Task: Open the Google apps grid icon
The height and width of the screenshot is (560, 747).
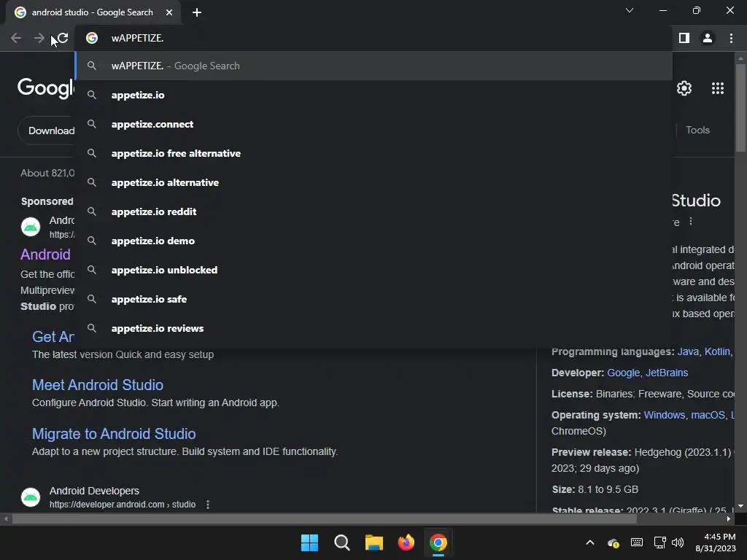Action: pyautogui.click(x=718, y=88)
